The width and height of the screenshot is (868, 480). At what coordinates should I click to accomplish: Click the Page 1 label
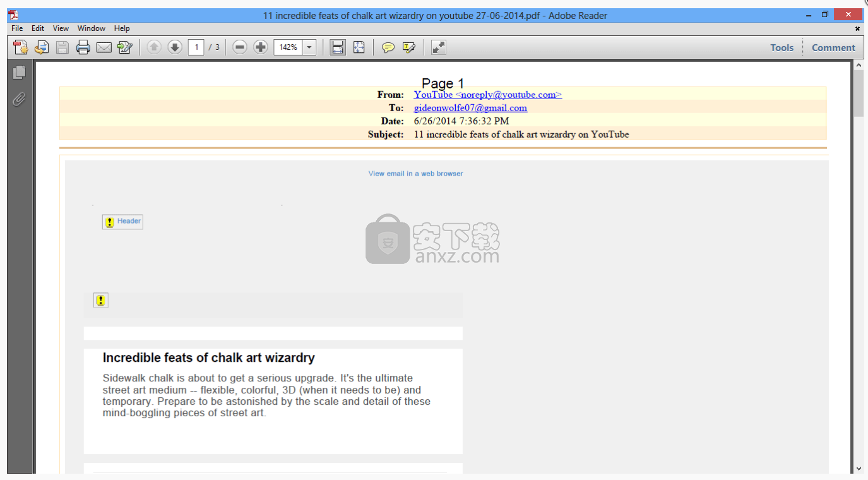(x=443, y=83)
